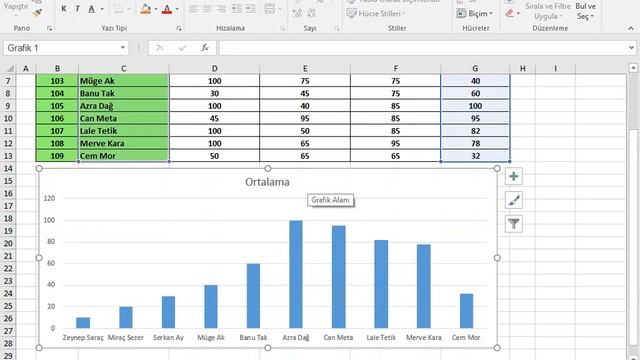Select column D header

[x=214, y=68]
